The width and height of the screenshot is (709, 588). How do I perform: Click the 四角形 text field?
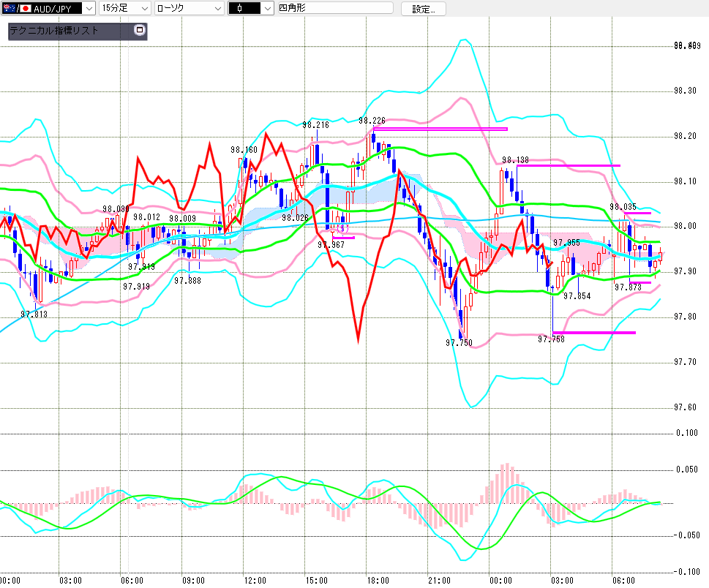(x=333, y=9)
